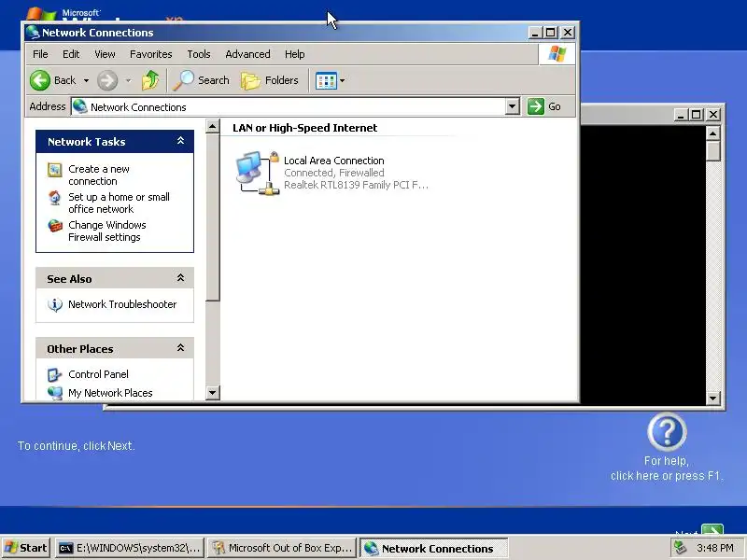Open the View menu

tap(105, 54)
